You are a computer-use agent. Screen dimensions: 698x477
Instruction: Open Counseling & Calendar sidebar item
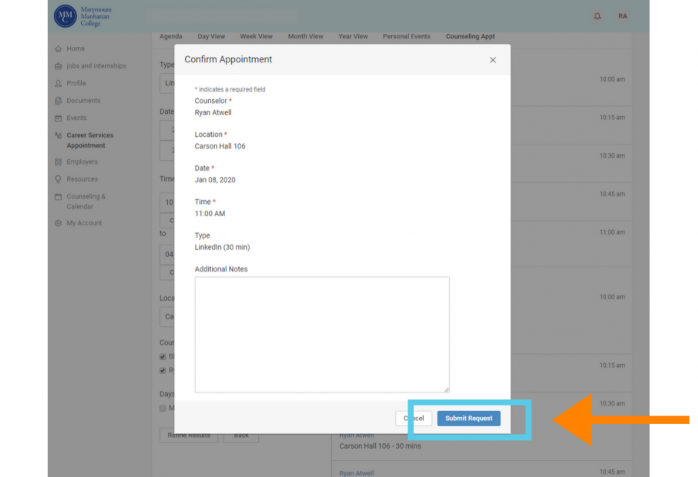(x=86, y=201)
